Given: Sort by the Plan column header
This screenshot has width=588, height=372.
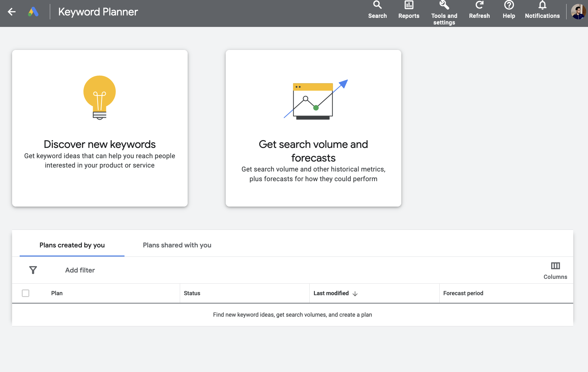Looking at the screenshot, I should (57, 293).
